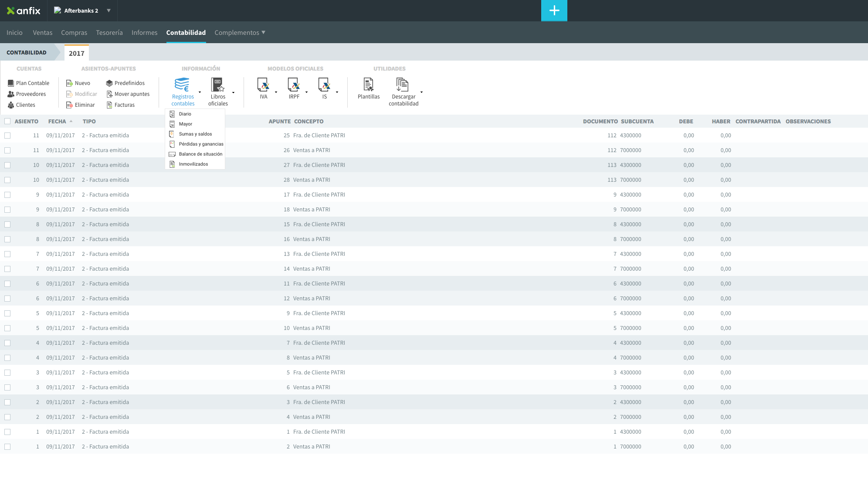868x496 pixels.
Task: Check the row with apunte 25
Action: [7, 136]
